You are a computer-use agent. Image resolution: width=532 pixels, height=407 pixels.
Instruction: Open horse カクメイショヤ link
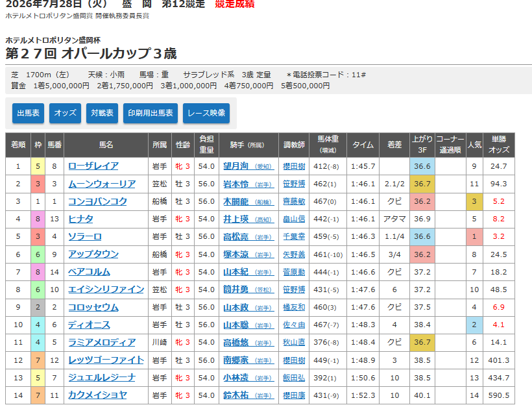click(x=98, y=395)
